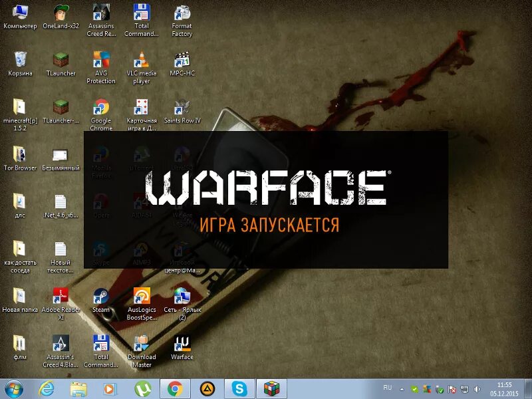Launch VLC media player from desktop
This screenshot has height=399, width=532.
pyautogui.click(x=142, y=68)
